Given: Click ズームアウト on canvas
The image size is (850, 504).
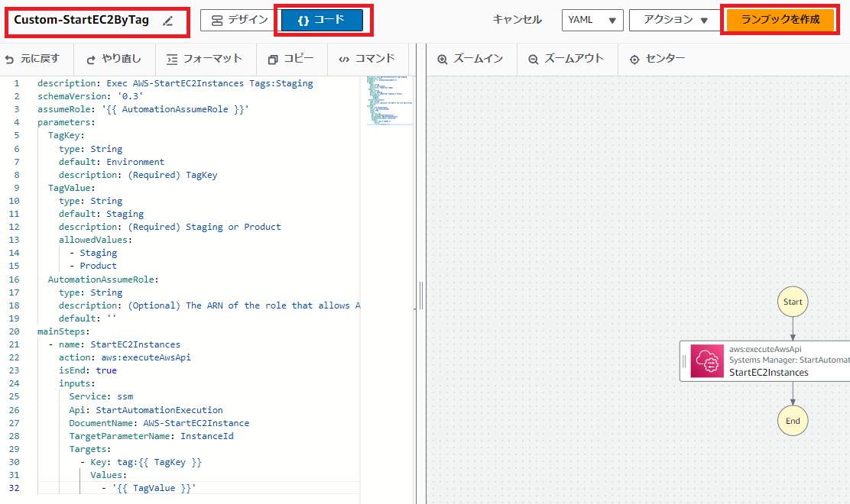Looking at the screenshot, I should (566, 59).
